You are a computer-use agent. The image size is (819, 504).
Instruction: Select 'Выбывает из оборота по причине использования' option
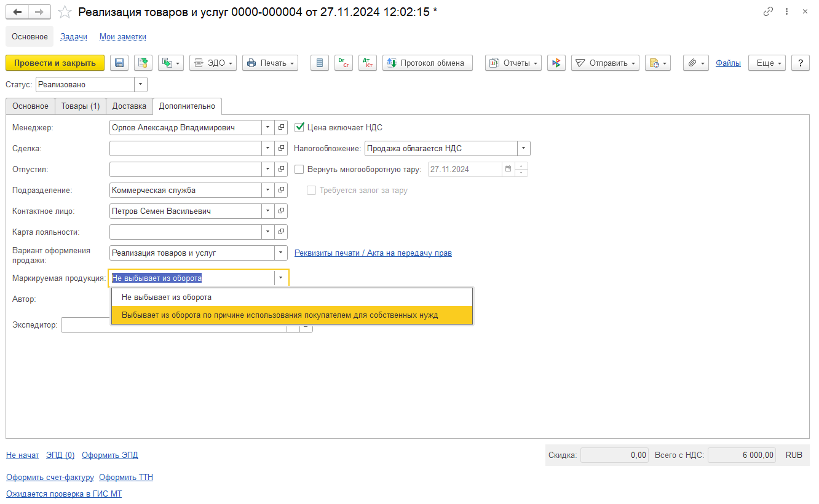(x=292, y=315)
